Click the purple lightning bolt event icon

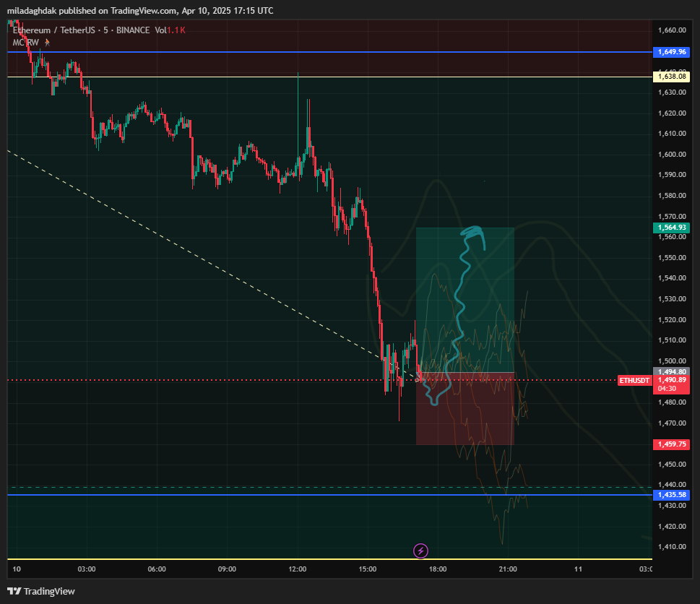[420, 551]
